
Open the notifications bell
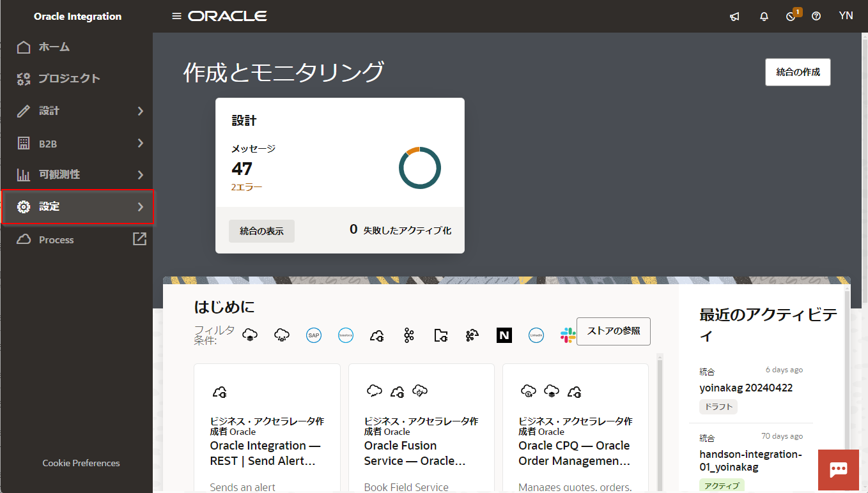(764, 17)
